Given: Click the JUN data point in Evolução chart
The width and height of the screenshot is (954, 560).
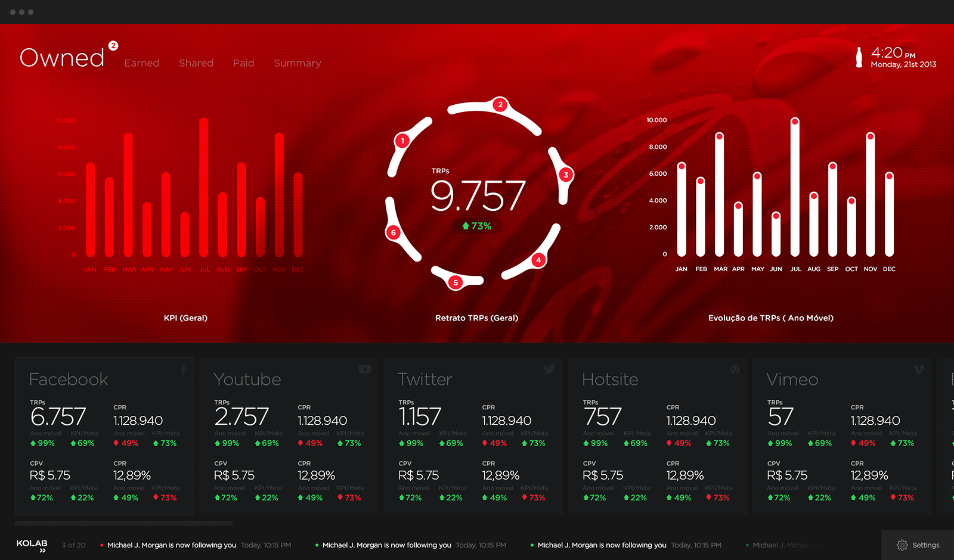Looking at the screenshot, I should click(776, 216).
